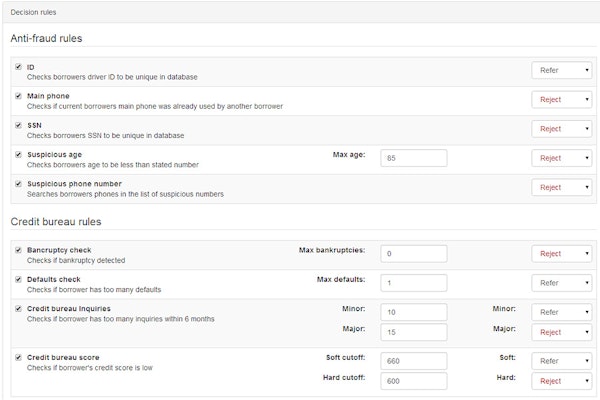Toggle the Credit bureau inquiries checkbox
This screenshot has height=400, width=600.
tap(18, 308)
